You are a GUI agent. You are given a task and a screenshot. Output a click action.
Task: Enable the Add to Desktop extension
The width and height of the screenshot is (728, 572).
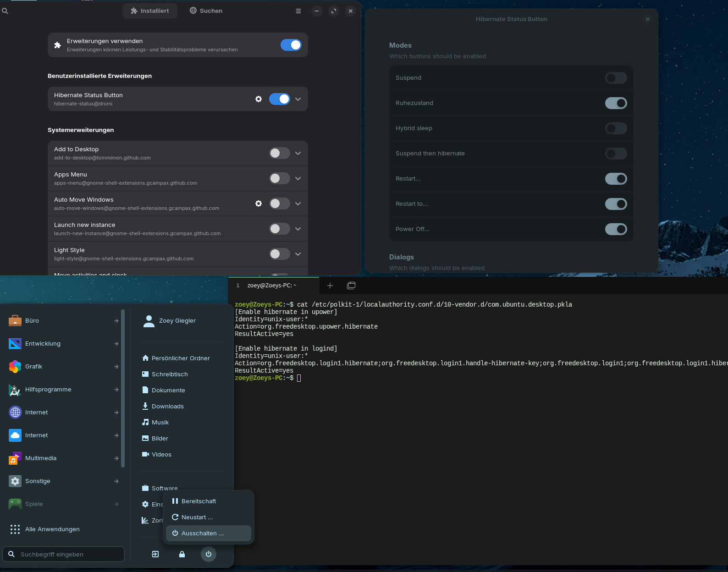[x=279, y=153]
